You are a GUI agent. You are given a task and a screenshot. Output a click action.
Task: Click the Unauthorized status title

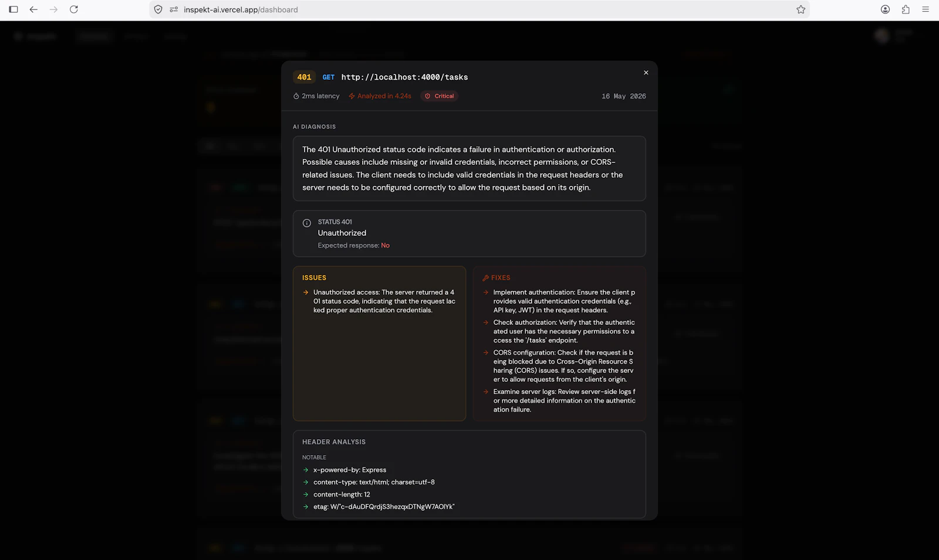pos(342,233)
